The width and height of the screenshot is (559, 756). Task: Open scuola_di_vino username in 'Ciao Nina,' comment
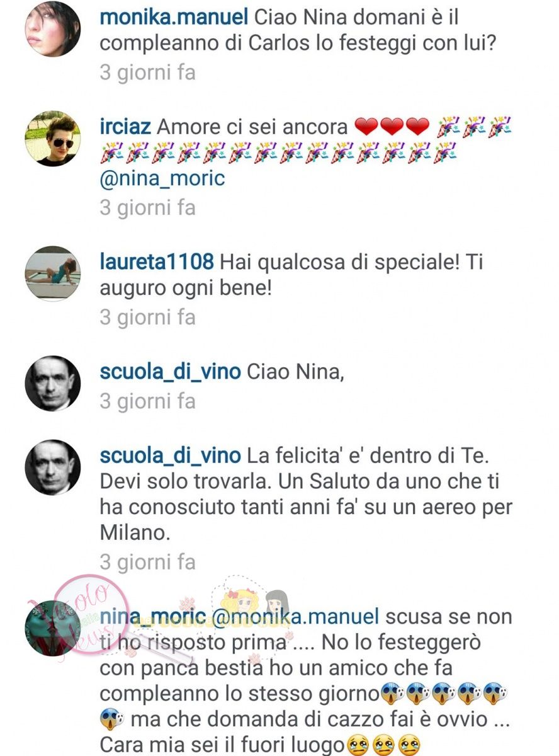170,372
